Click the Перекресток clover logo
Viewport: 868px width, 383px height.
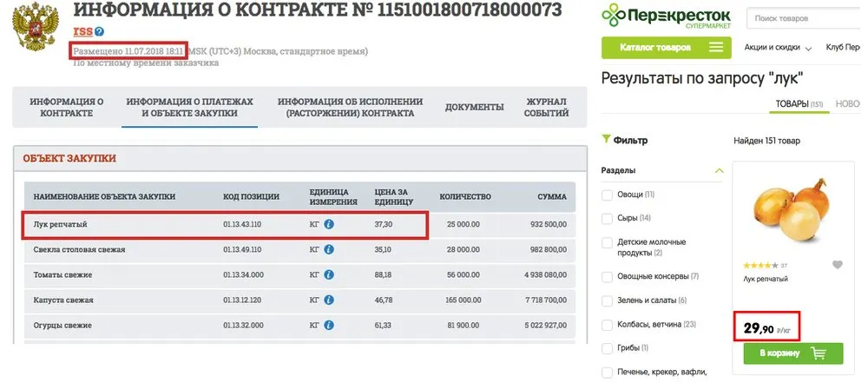click(613, 16)
